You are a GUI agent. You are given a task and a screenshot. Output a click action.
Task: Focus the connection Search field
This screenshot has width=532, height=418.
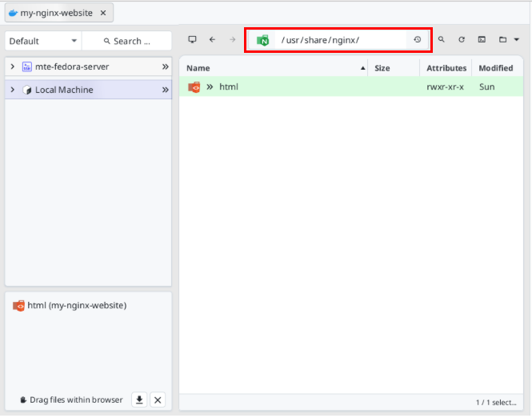pyautogui.click(x=126, y=41)
